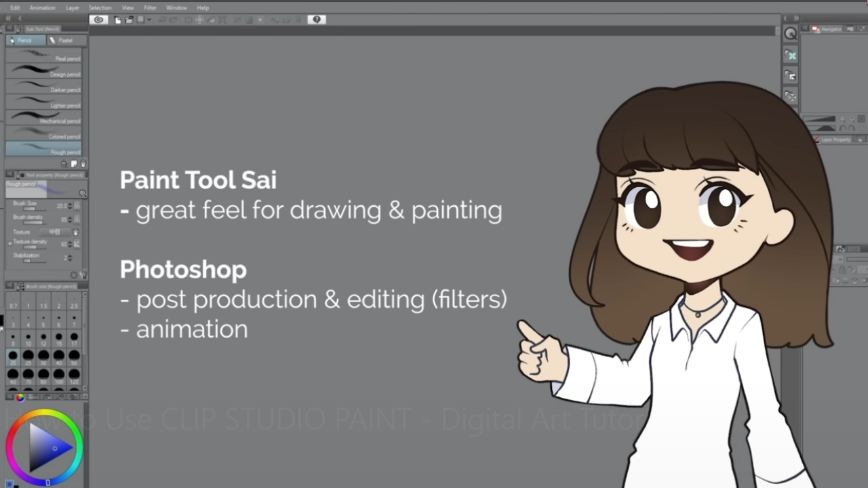
Task: Click the Open file folder icon
Action: 129,20
